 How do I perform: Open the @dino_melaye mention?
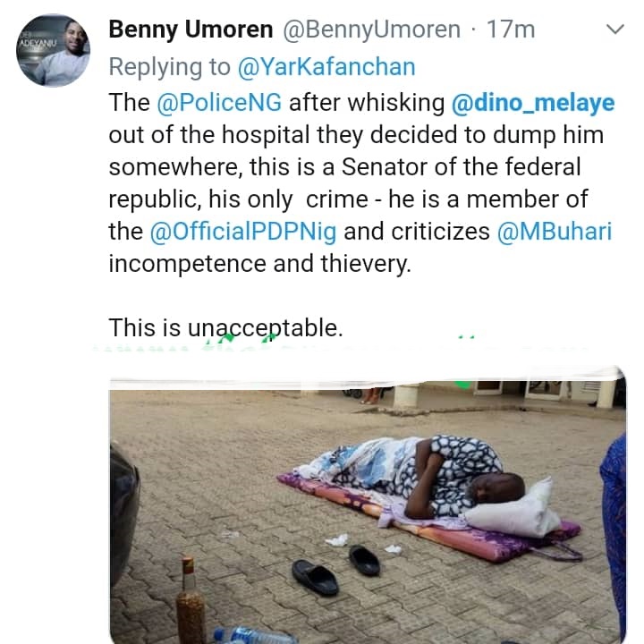(533, 103)
